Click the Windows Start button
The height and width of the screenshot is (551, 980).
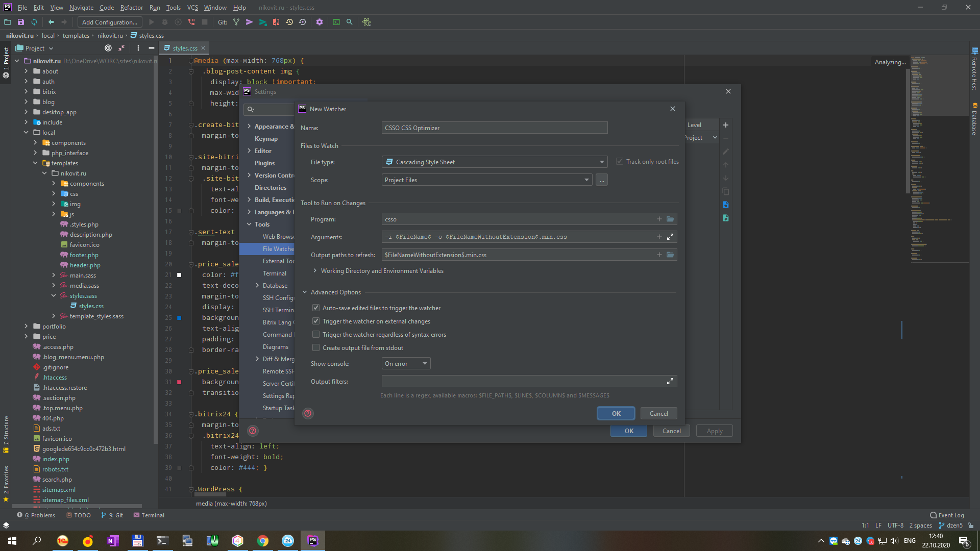coord(12,541)
